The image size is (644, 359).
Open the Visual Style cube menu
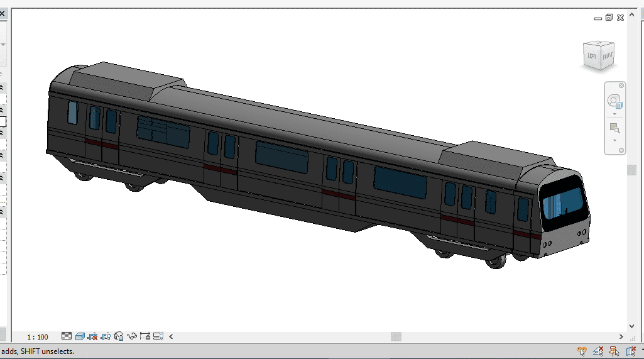(80, 336)
